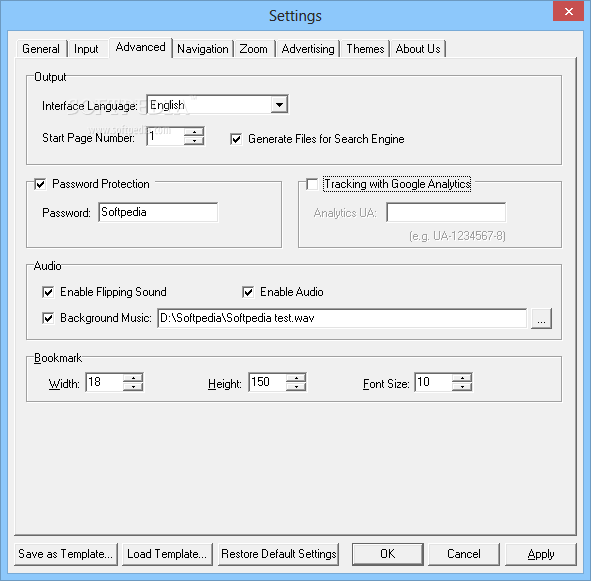Image resolution: width=591 pixels, height=581 pixels.
Task: Click Save as Template button
Action: click(x=66, y=554)
